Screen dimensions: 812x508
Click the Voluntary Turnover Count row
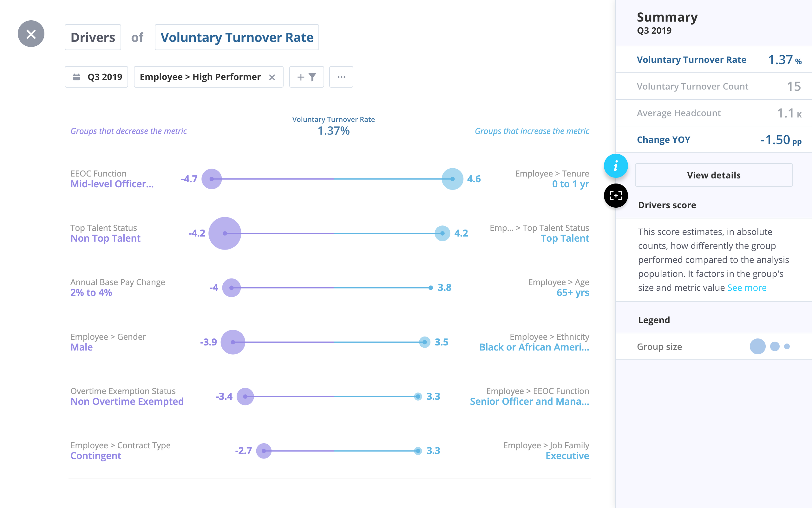click(714, 86)
